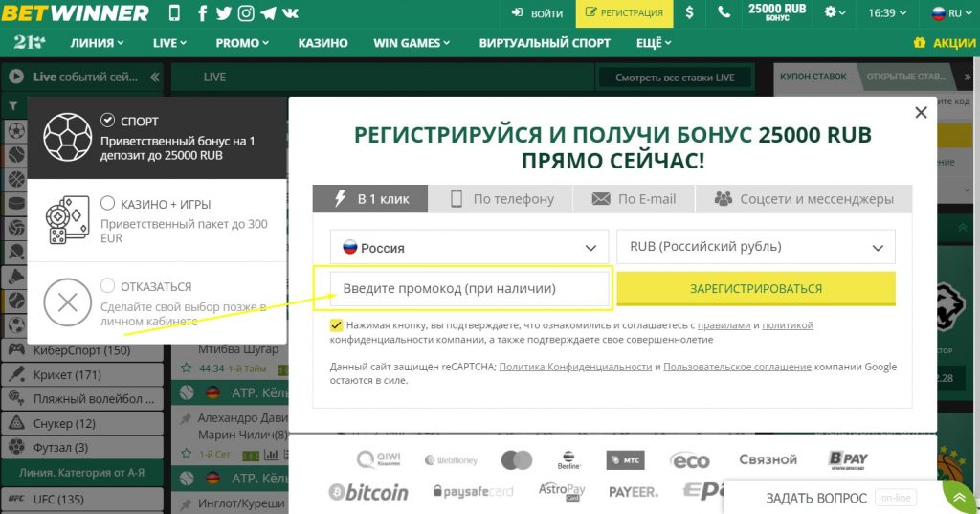Click the МТС payment logo
The height and width of the screenshot is (514, 980).
tap(625, 460)
